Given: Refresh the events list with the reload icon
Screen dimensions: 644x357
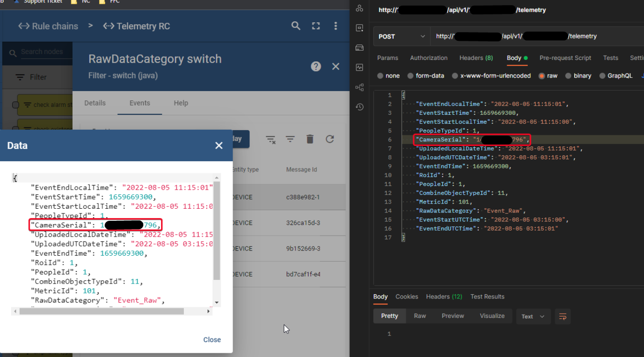Looking at the screenshot, I should (x=330, y=139).
